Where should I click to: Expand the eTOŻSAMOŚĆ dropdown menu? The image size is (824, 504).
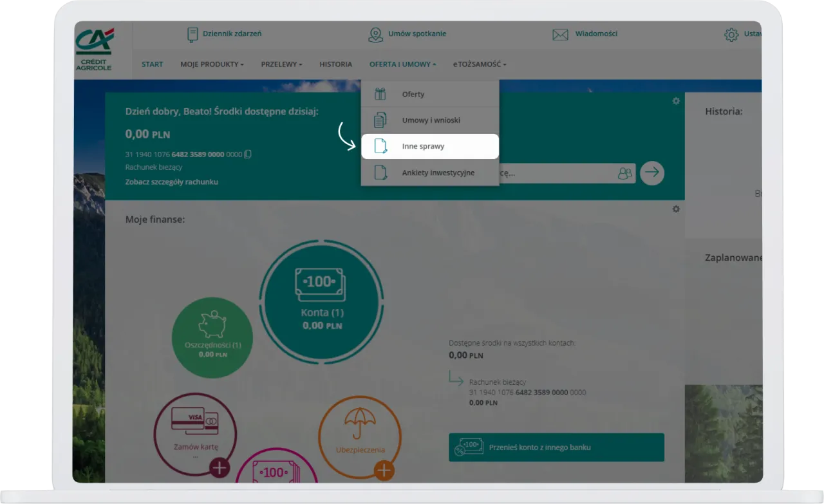point(479,64)
